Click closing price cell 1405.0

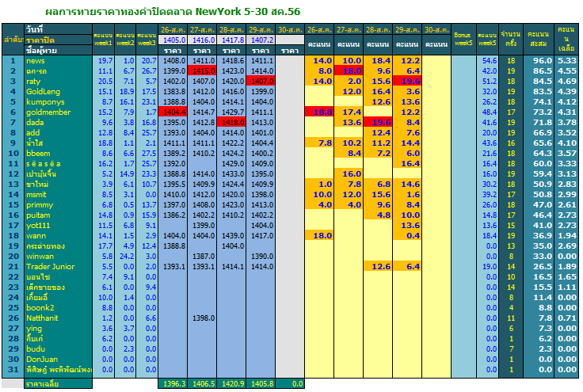coord(173,40)
